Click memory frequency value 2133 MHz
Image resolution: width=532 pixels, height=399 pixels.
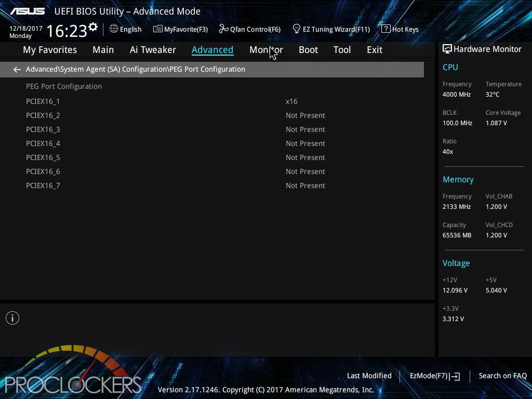click(x=457, y=207)
